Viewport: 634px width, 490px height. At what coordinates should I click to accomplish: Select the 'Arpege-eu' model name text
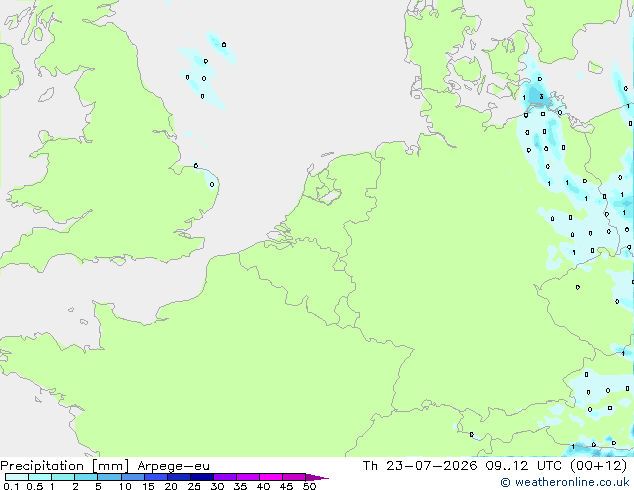[x=173, y=466]
